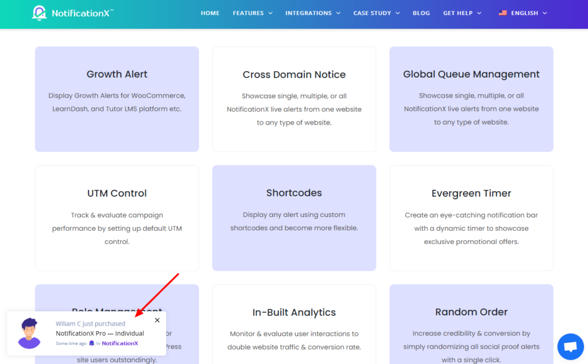Image resolution: width=588 pixels, height=364 pixels.
Task: Click the US flag icon beside English
Action: click(x=502, y=13)
